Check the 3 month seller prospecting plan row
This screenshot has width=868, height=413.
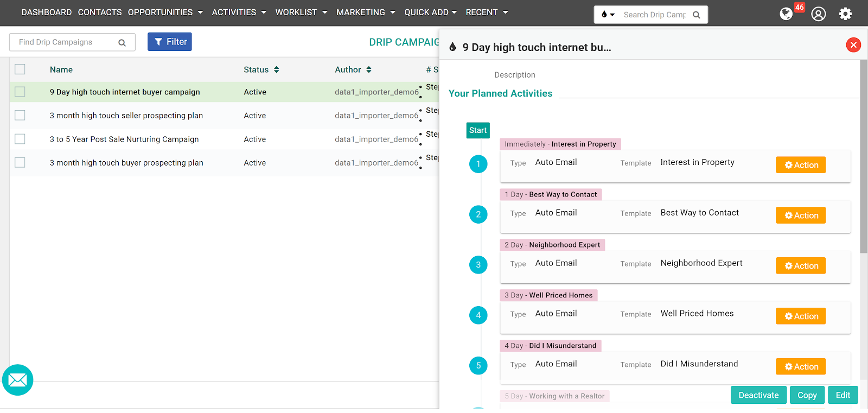pyautogui.click(x=20, y=115)
